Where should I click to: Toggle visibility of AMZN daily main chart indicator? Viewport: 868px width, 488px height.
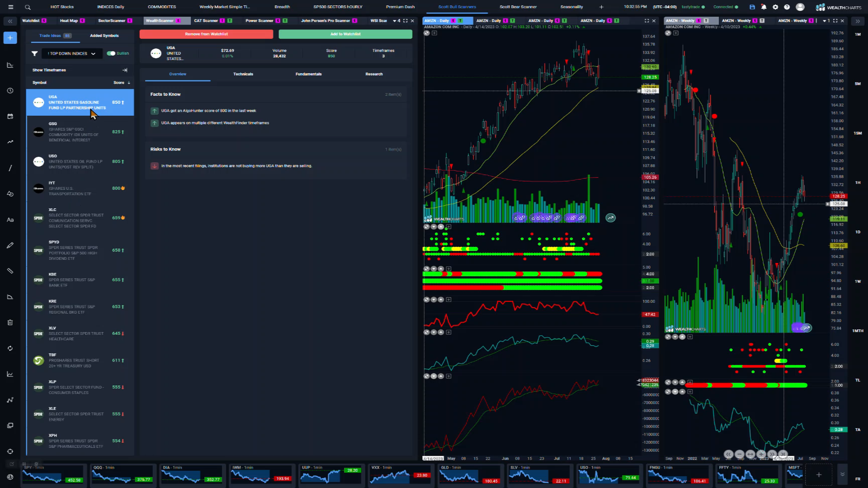tap(427, 33)
